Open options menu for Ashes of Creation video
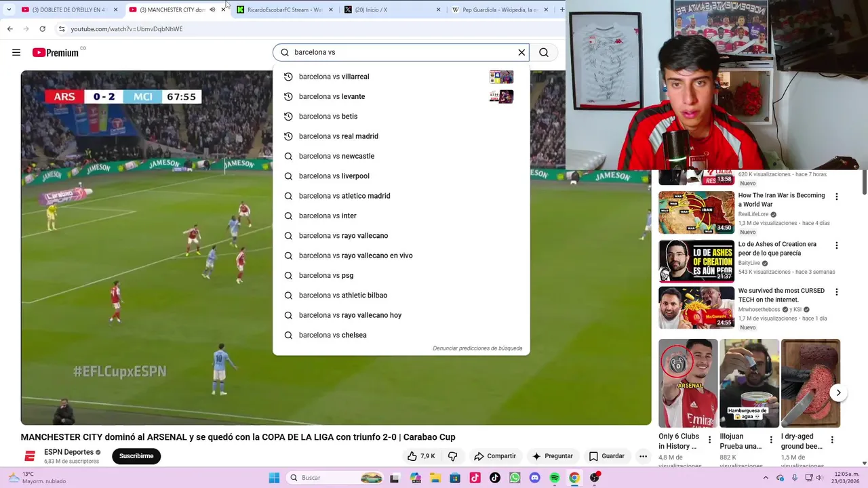The height and width of the screenshot is (488, 868). 836,245
